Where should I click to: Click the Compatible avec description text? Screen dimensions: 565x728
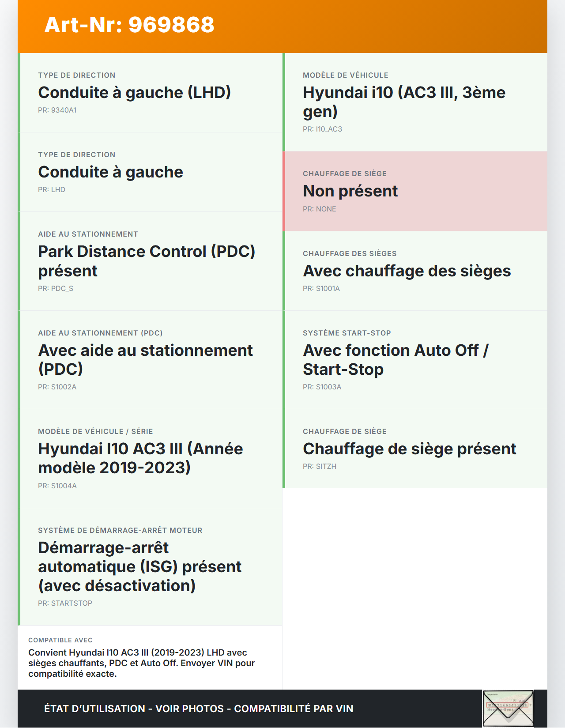(x=141, y=663)
